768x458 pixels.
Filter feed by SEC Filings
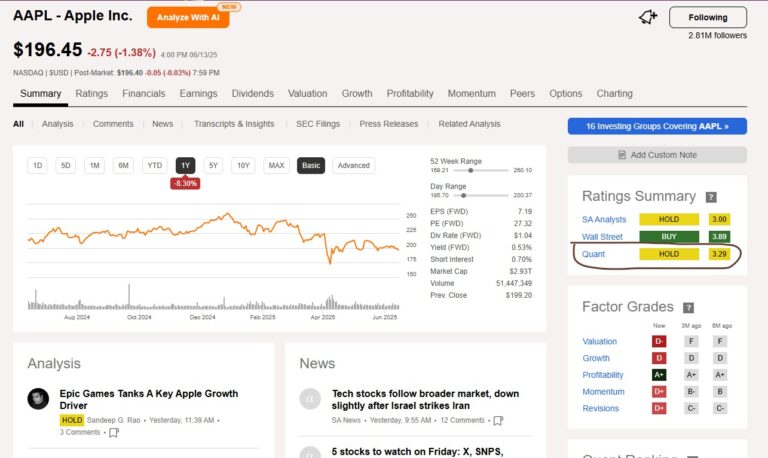(318, 124)
